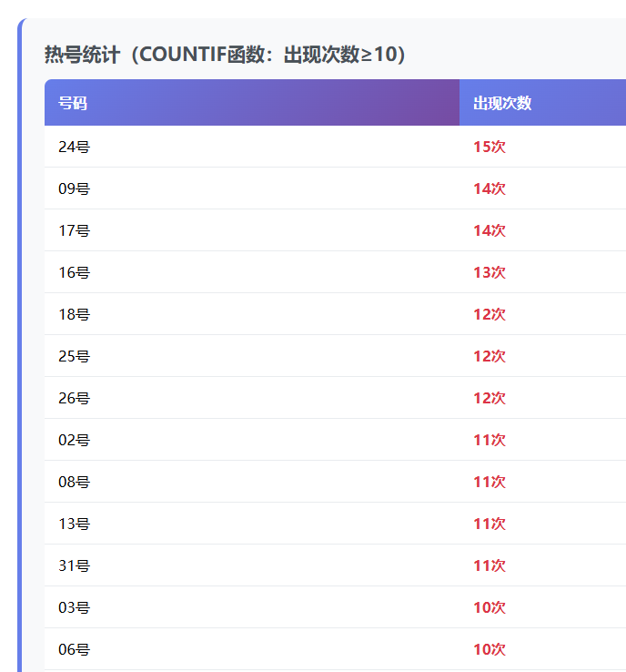Click the 03号 row label

tap(75, 607)
